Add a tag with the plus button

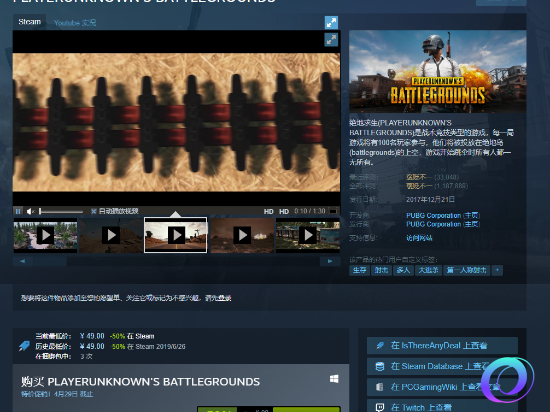(497, 270)
